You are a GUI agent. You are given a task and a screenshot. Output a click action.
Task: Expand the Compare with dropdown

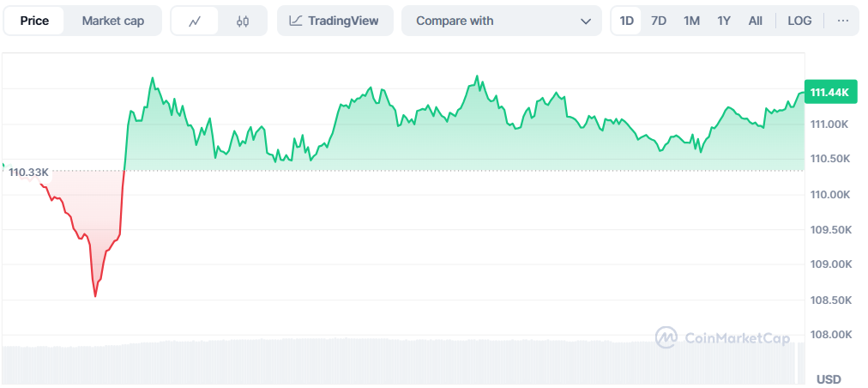point(502,21)
